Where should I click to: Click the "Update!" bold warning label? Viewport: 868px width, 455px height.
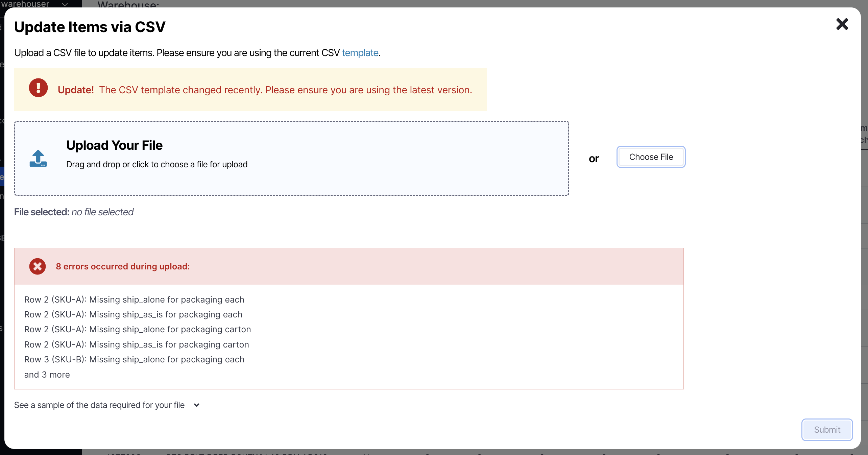tap(76, 90)
